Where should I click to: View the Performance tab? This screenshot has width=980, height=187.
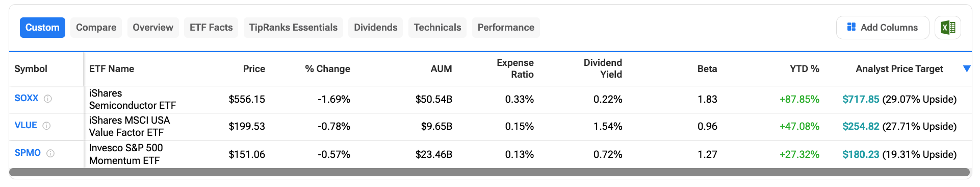point(506,28)
